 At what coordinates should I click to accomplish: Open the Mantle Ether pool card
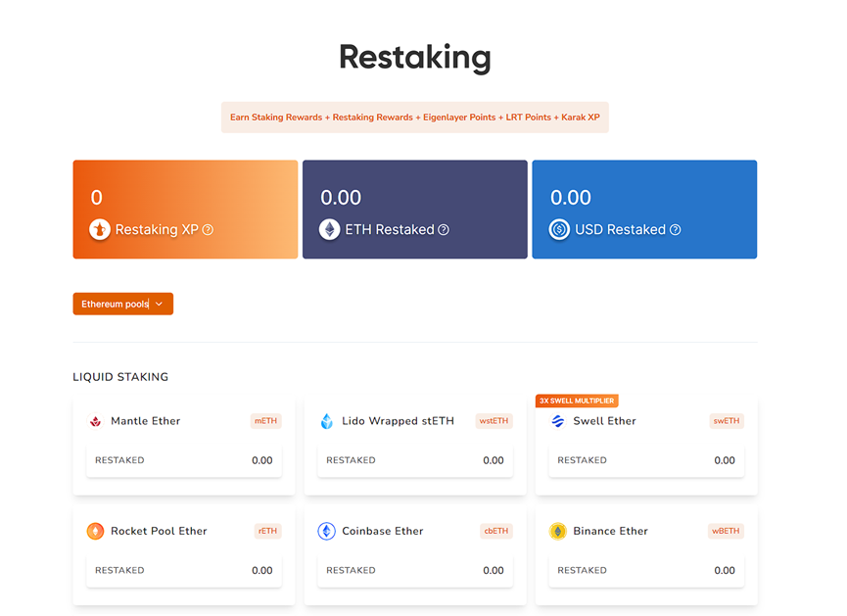coord(183,441)
